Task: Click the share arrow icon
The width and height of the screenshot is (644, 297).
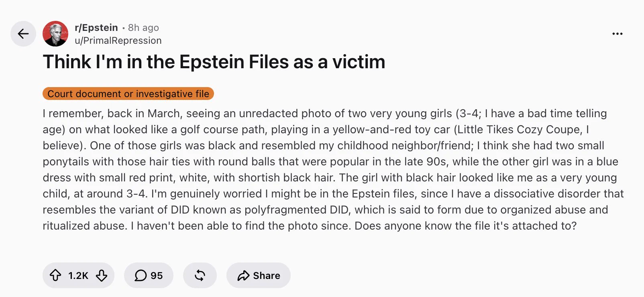Action: click(x=243, y=276)
